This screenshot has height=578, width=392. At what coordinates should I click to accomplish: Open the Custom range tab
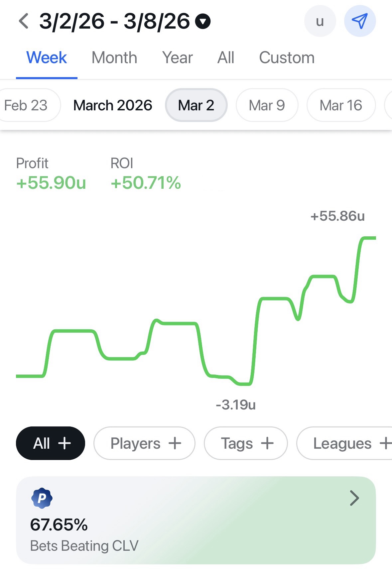(x=287, y=58)
